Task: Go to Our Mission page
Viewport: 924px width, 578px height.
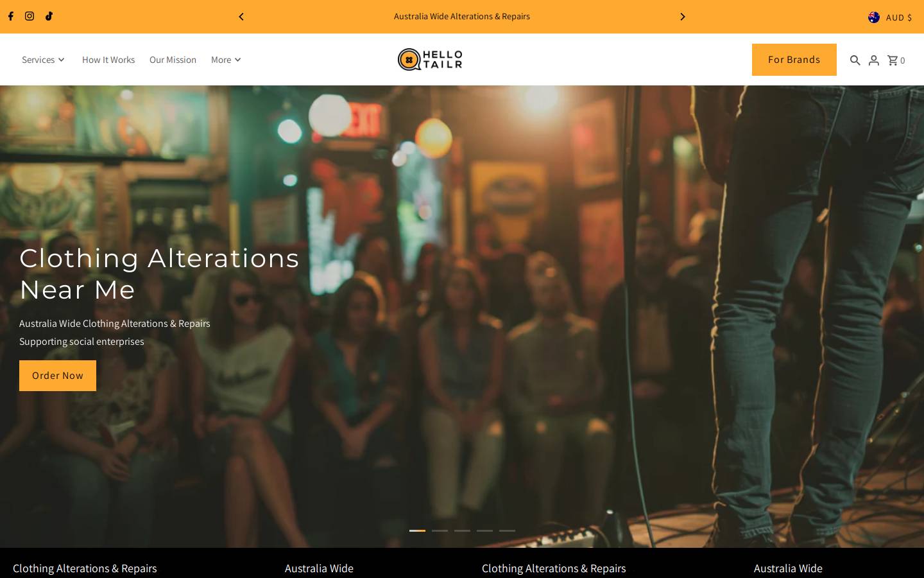Action: point(173,60)
